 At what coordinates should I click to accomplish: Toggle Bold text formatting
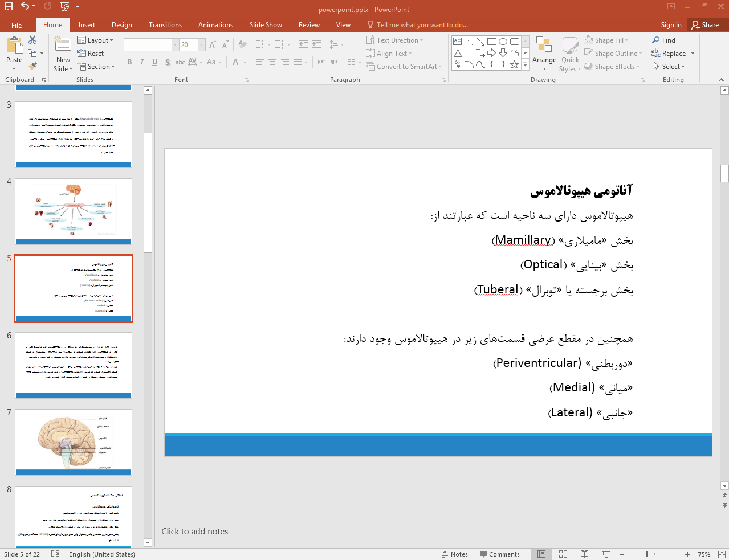[129, 62]
